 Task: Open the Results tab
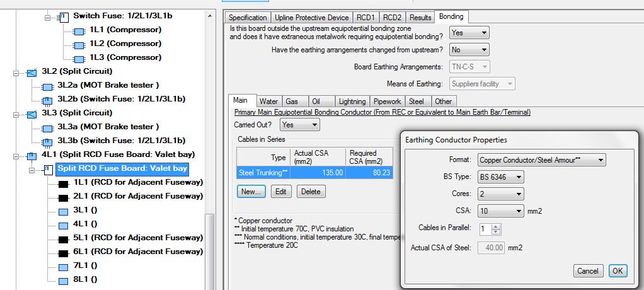[x=420, y=18]
